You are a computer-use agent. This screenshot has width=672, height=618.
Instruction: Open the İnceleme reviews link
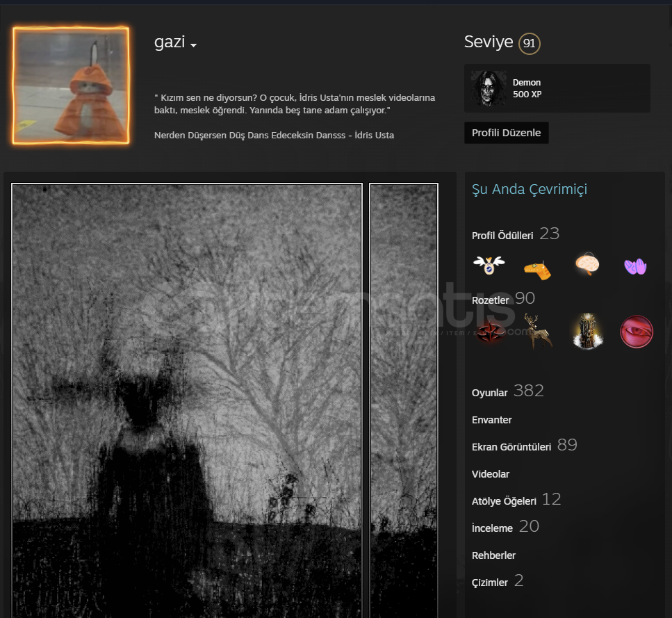pyautogui.click(x=492, y=528)
